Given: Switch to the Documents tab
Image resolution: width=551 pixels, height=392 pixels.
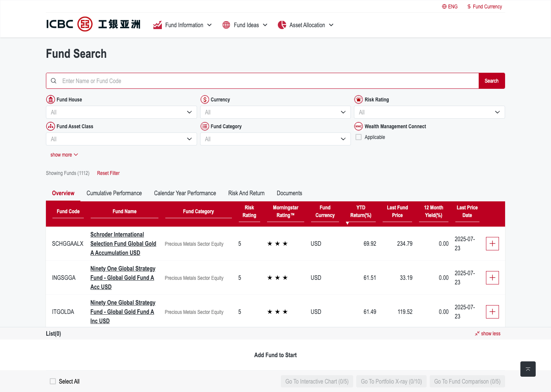Looking at the screenshot, I should (x=289, y=193).
